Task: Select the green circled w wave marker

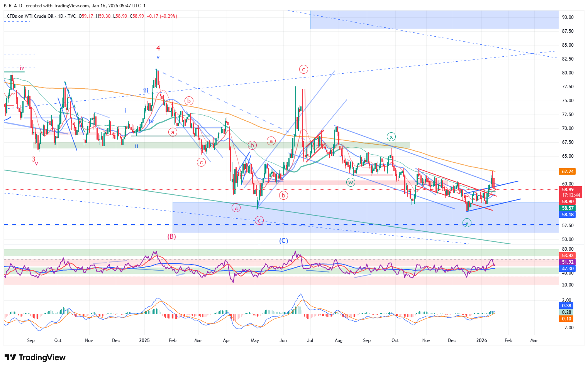Action: point(351,182)
